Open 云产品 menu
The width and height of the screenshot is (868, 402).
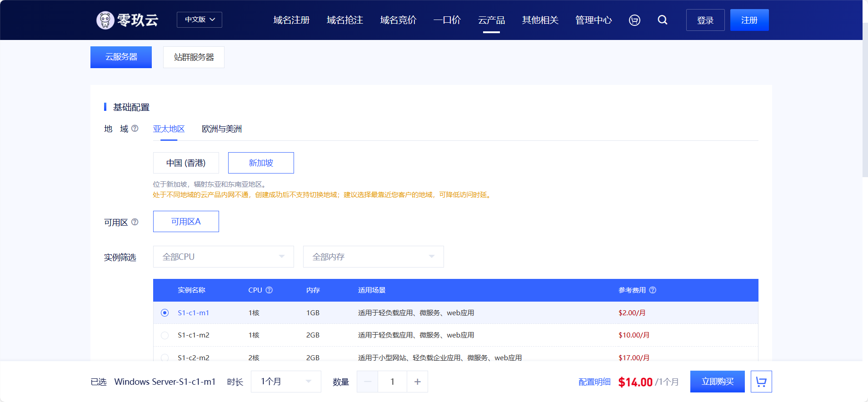click(491, 20)
